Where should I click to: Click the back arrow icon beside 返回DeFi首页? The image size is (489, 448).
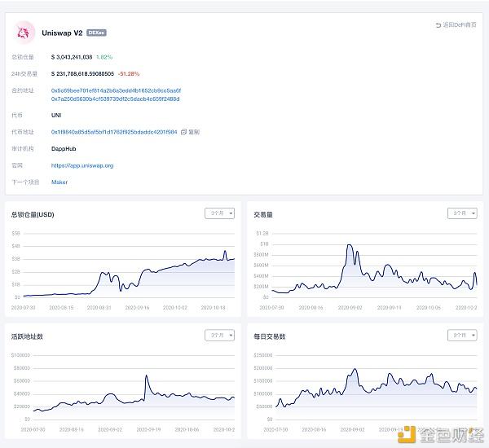coord(438,25)
